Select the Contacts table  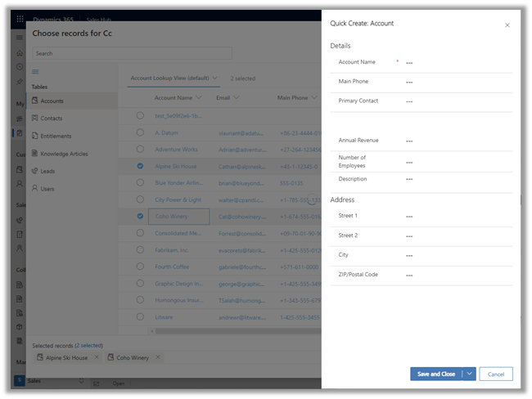pos(51,119)
